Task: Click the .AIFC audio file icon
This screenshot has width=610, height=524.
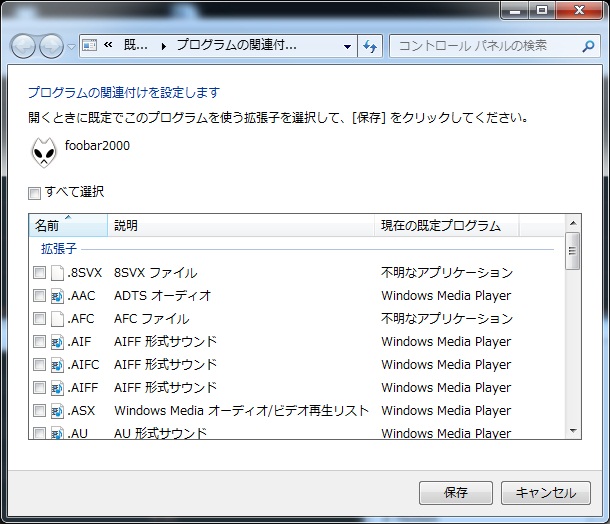Action: pos(57,365)
